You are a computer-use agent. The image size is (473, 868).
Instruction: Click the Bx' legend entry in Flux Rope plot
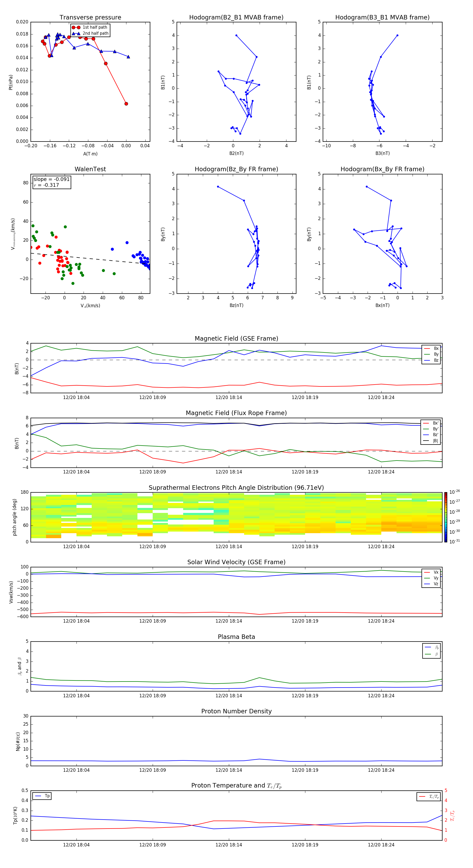click(431, 423)
